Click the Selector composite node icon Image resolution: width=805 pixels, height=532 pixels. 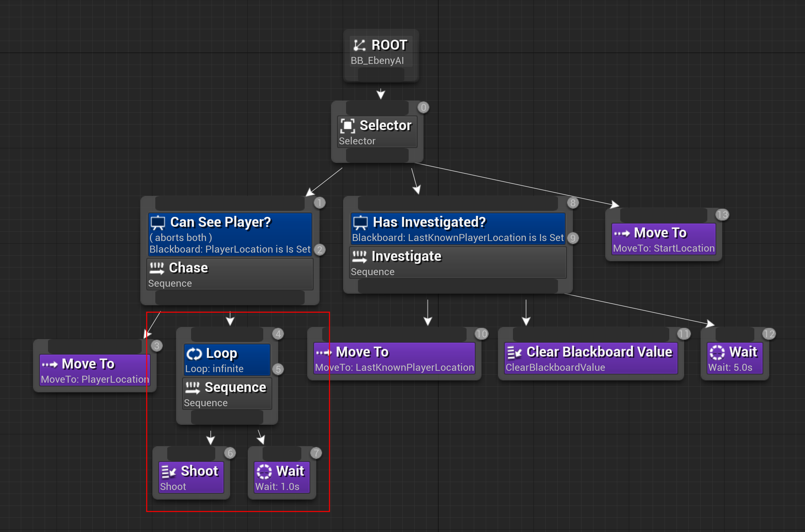click(x=347, y=125)
